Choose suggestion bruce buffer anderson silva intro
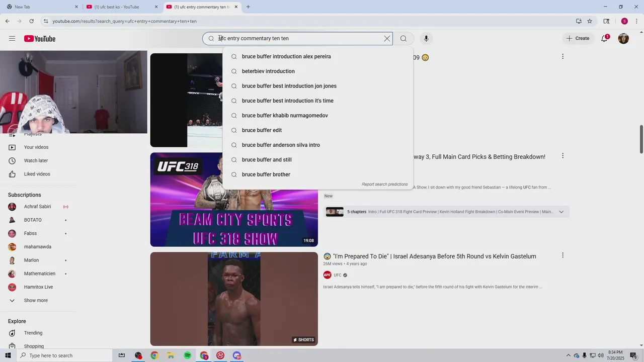Screen dimensions: 644x362 click(318, 145)
